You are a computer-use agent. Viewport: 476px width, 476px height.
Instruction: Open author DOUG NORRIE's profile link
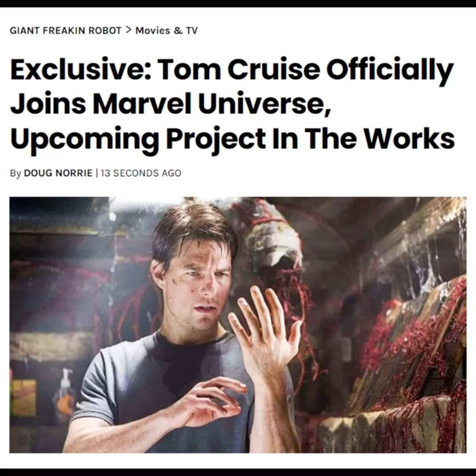pos(58,173)
